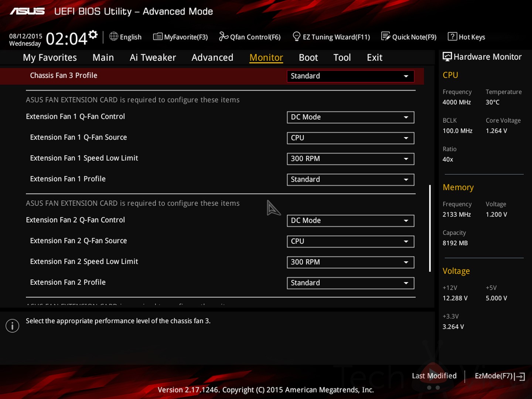Screen dimensions: 532x399
Task: Open Extension Fan 2 Q-Fan Control dropdown
Action: pyautogui.click(x=350, y=221)
